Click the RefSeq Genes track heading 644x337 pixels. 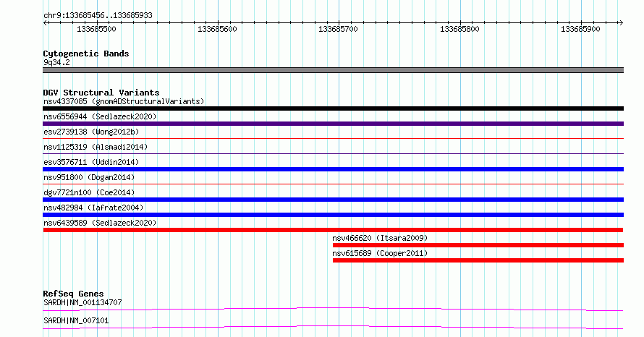point(73,294)
